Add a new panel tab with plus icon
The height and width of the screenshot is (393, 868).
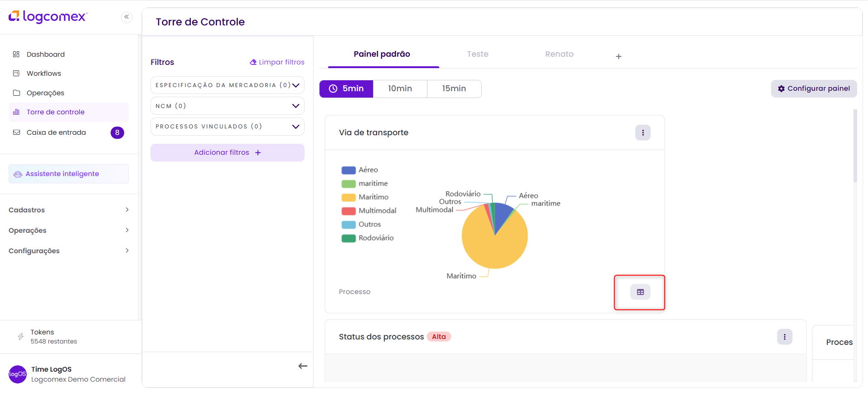pos(618,57)
